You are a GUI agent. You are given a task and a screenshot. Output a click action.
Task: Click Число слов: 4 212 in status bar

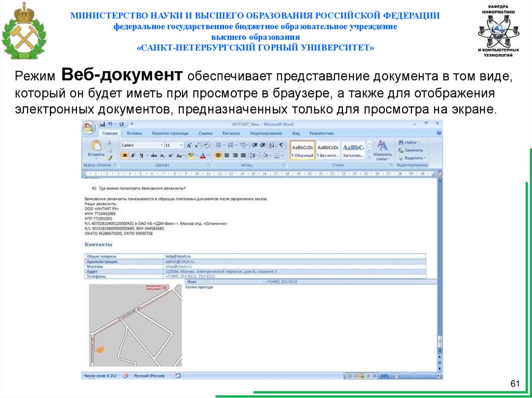(x=100, y=376)
